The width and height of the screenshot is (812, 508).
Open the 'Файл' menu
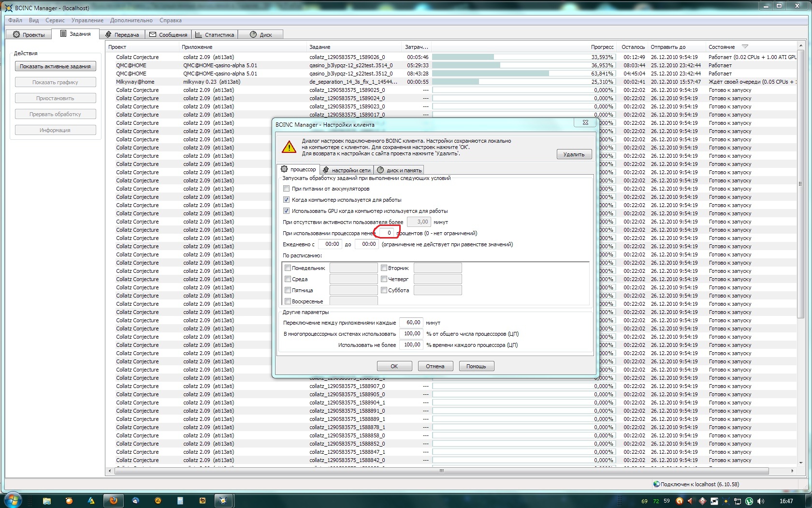(15, 20)
